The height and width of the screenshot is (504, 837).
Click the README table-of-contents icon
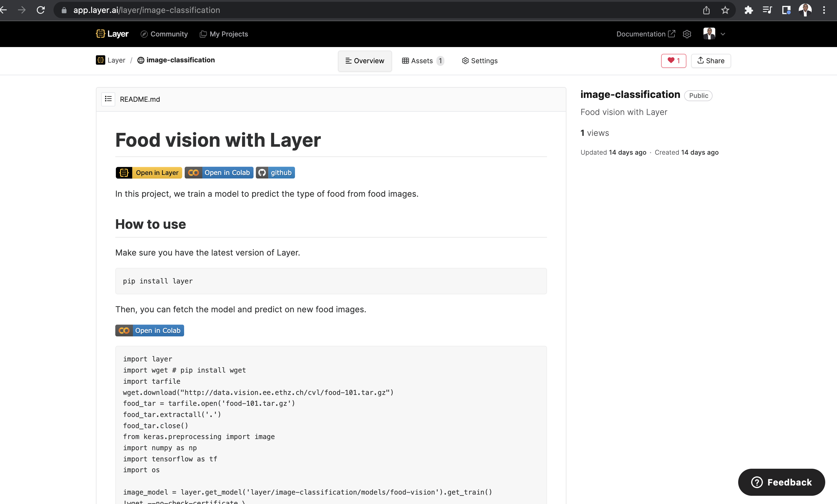pos(108,99)
